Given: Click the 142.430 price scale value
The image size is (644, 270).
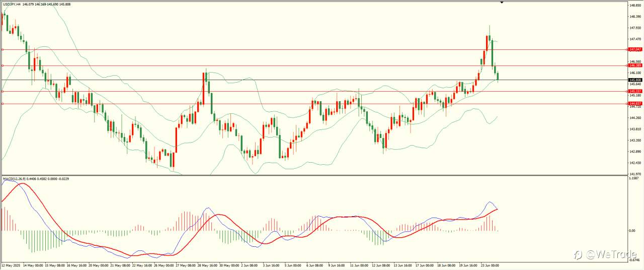Looking at the screenshot, I should [x=634, y=163].
